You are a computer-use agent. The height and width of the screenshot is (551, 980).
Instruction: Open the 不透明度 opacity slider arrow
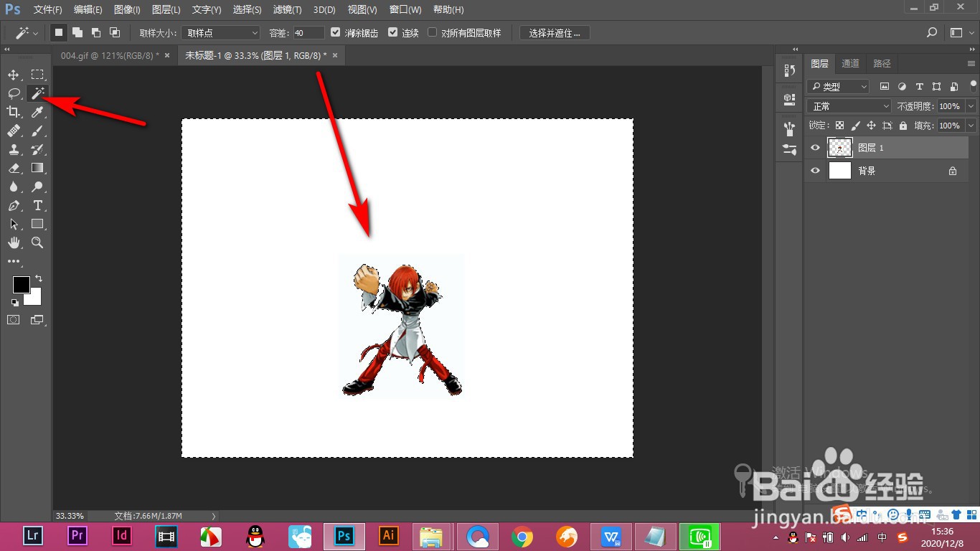[x=971, y=106]
